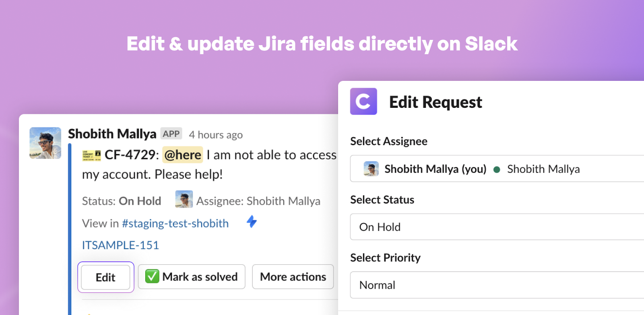Click the Edit button on the Slack message
The image size is (644, 315).
(105, 277)
